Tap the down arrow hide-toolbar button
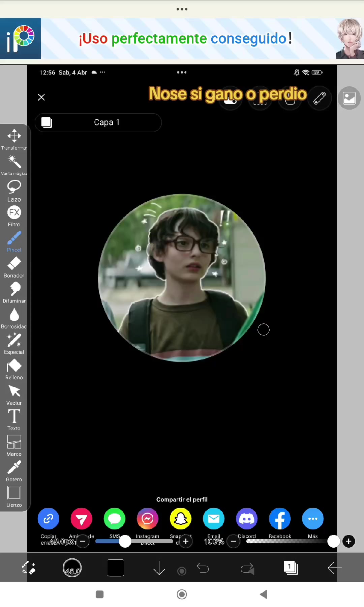This screenshot has height=607, width=364. 159,568
